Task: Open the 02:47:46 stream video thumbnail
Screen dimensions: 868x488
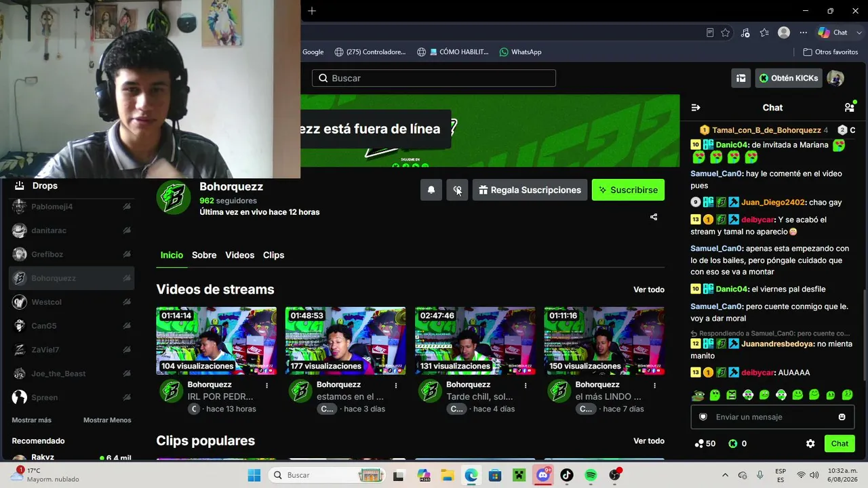Action: point(475,341)
